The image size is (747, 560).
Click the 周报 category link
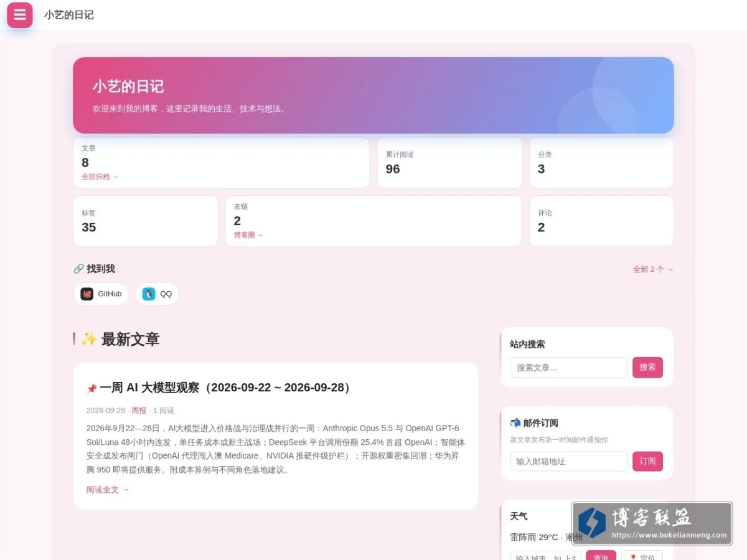(139, 411)
